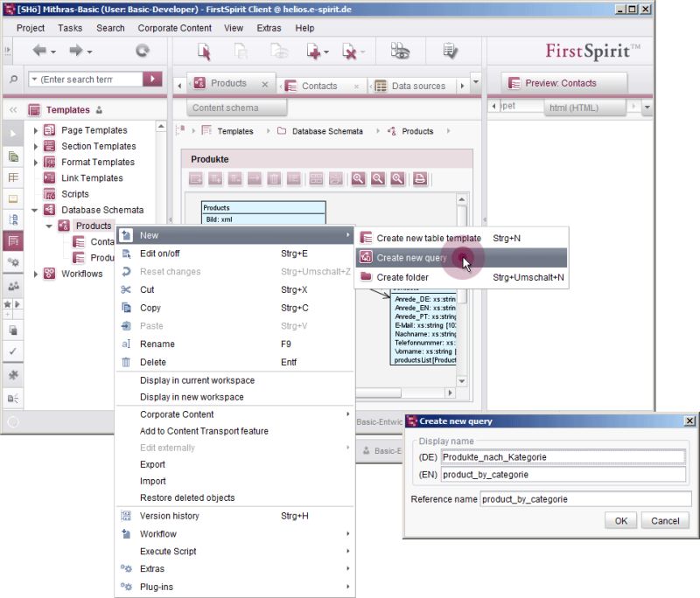Select Version history in context menu
The height and width of the screenshot is (598, 700).
(x=234, y=516)
